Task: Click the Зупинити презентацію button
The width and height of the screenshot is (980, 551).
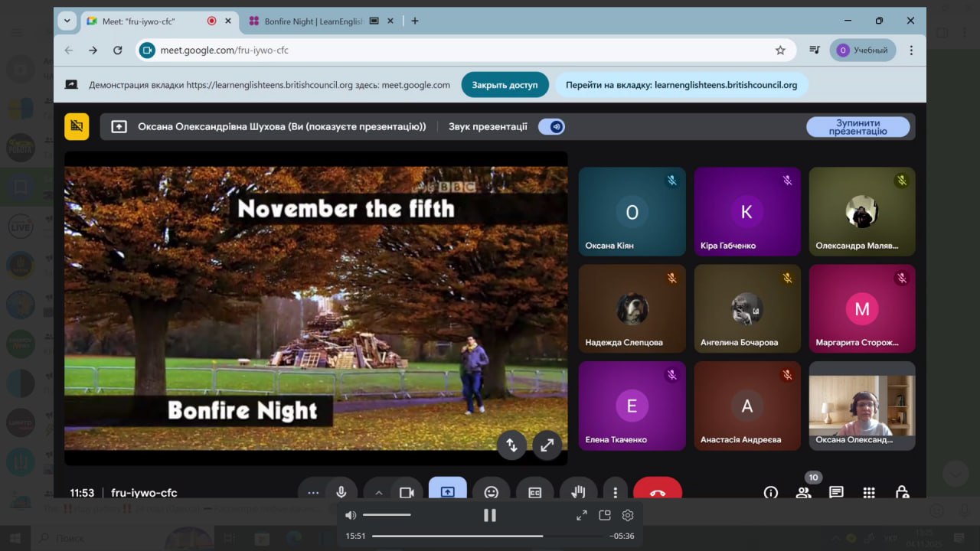Action: tap(857, 127)
